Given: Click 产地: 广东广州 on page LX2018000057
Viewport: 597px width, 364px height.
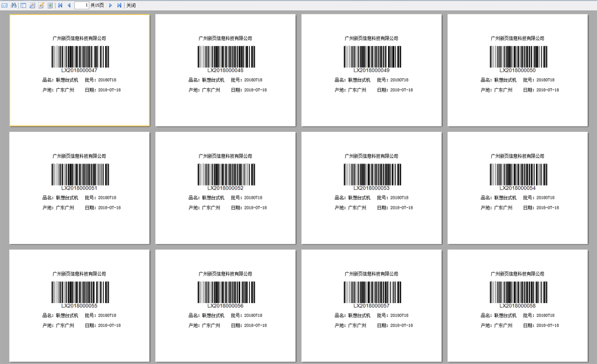Looking at the screenshot, I should pos(350,325).
